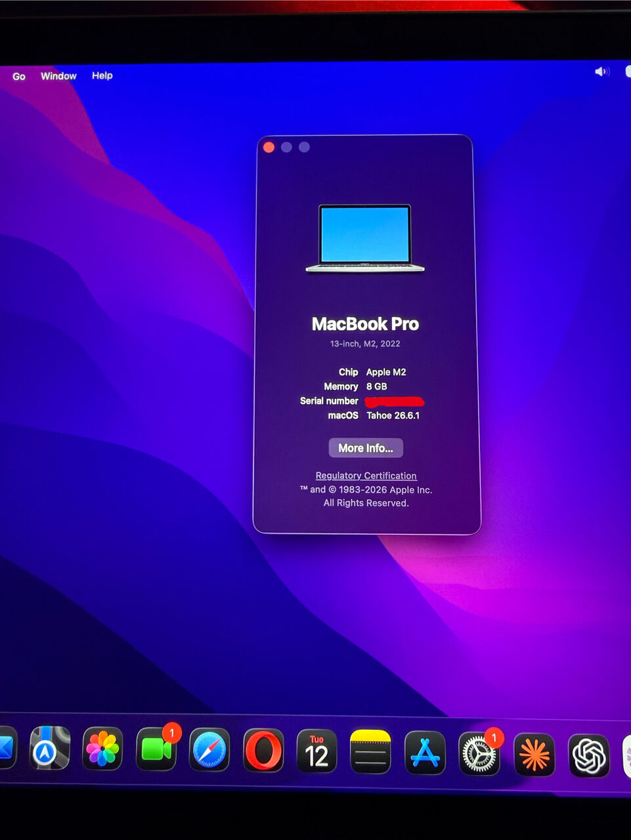
Task: Open System Settings in the Dock
Action: [479, 754]
